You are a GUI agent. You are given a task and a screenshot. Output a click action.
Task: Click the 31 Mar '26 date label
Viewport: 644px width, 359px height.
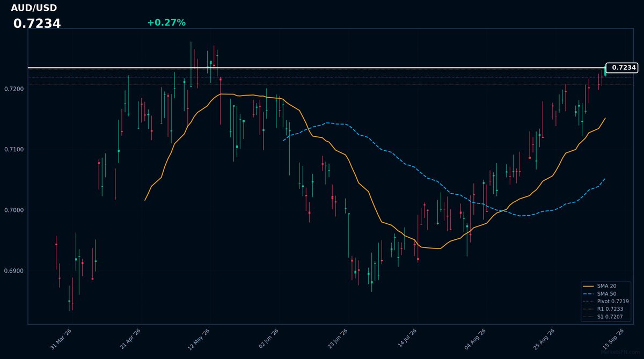(x=61, y=339)
